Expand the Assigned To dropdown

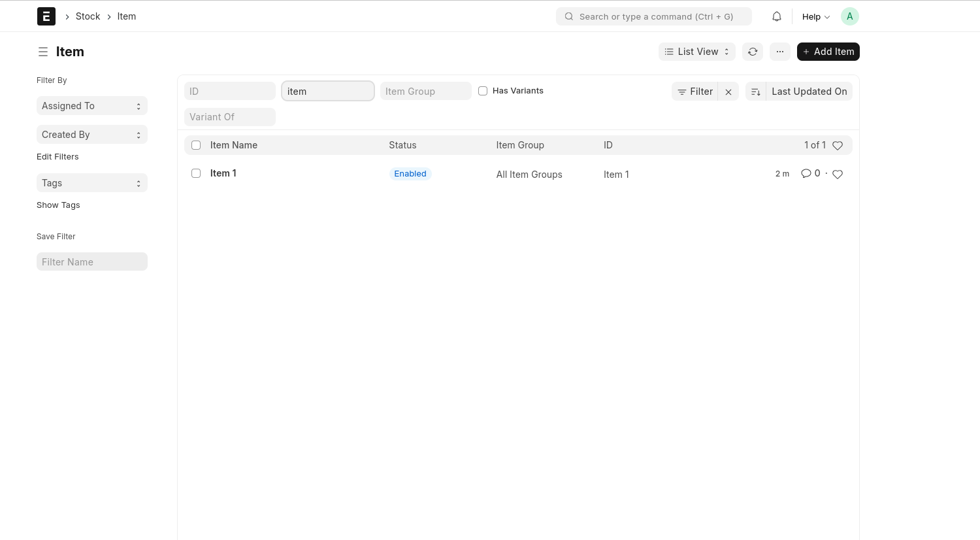pyautogui.click(x=91, y=106)
